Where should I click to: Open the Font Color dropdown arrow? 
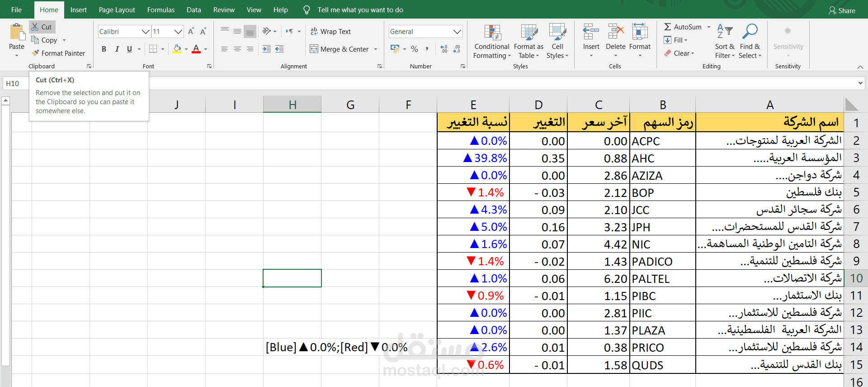tap(206, 49)
